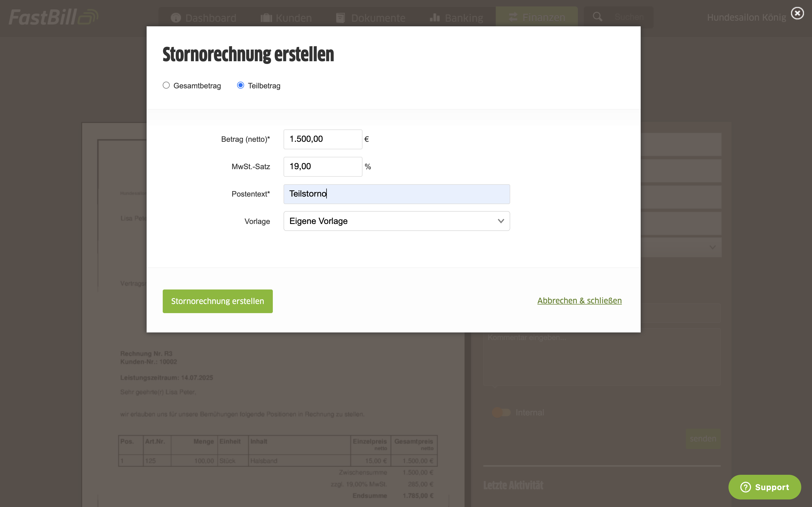This screenshot has height=507, width=812.
Task: Close the dialog with X icon
Action: click(797, 13)
